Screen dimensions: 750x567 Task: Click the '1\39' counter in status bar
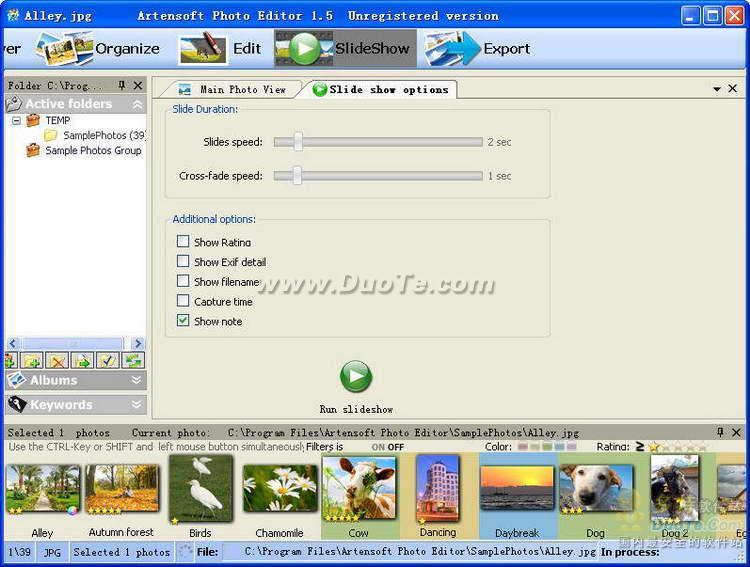point(20,552)
